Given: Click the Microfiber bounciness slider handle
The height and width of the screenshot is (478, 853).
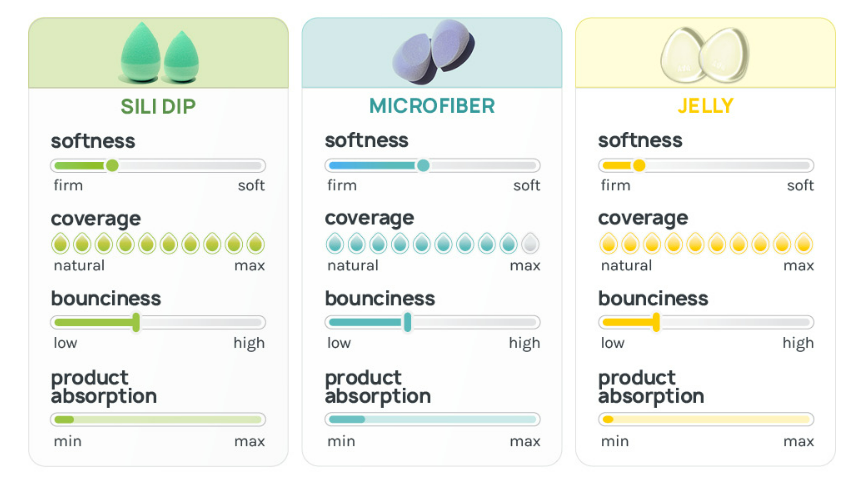Looking at the screenshot, I should click(407, 322).
